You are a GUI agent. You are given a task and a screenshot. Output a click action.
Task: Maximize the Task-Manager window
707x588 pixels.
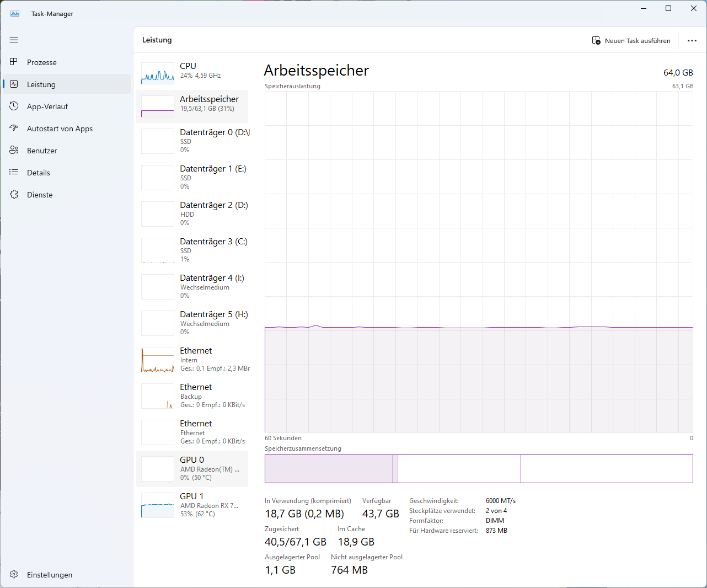coord(668,8)
